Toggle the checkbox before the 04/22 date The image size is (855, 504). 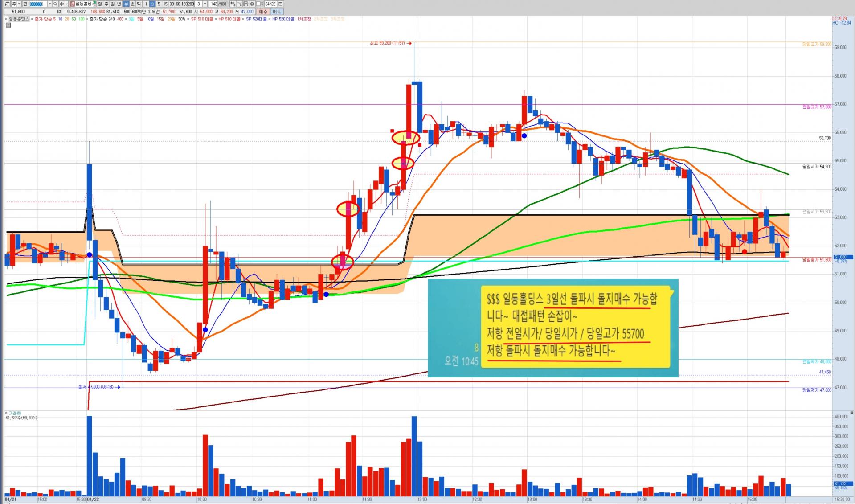[x=258, y=4]
